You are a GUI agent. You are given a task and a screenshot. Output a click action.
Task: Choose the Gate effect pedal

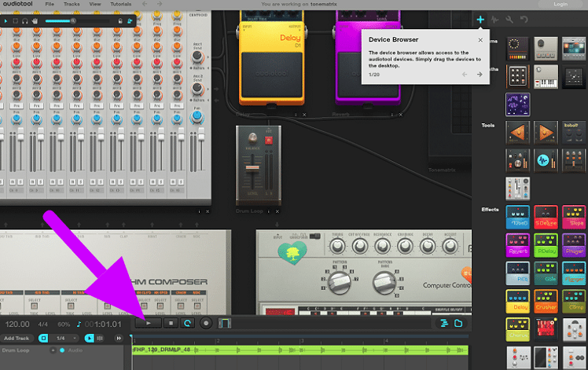coord(546,273)
